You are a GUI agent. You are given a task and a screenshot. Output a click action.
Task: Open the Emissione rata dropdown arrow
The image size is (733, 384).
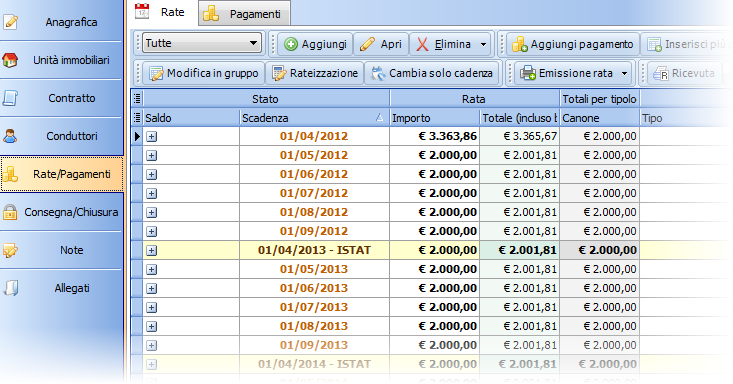click(x=625, y=73)
